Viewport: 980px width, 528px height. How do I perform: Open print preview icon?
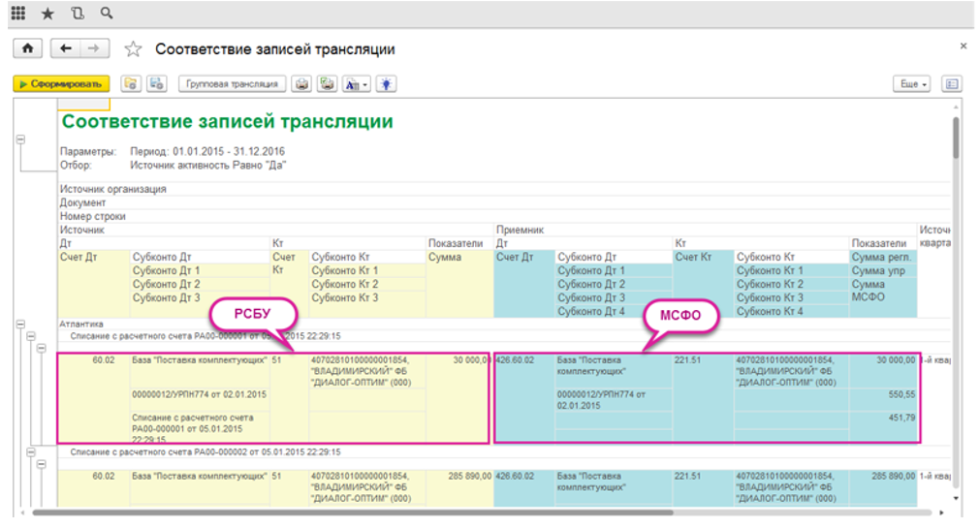coord(328,84)
